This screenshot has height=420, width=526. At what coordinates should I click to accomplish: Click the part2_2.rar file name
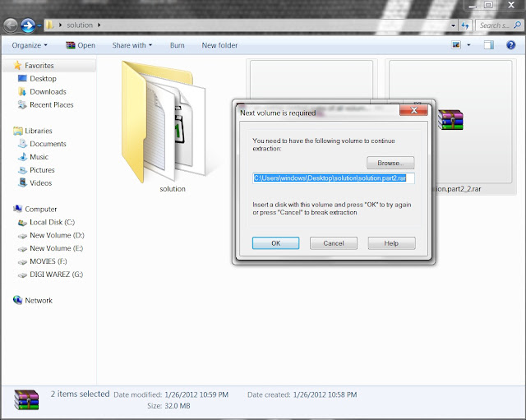click(x=458, y=189)
